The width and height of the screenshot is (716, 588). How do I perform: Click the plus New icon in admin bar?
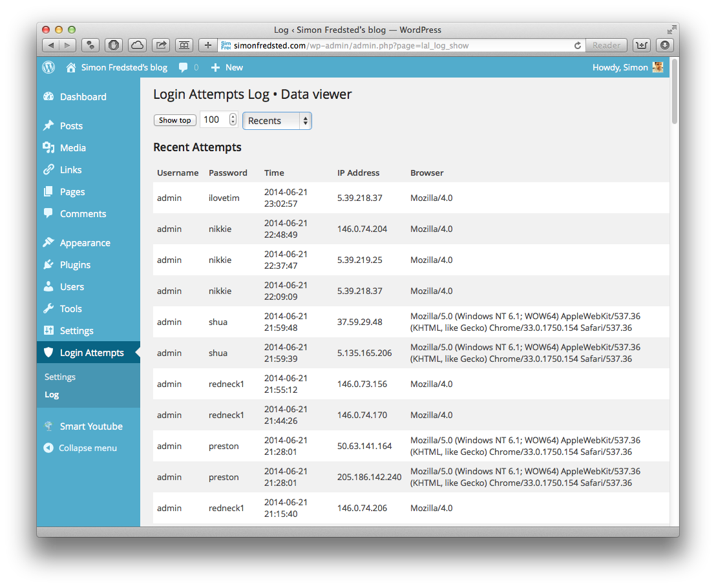[x=215, y=68]
